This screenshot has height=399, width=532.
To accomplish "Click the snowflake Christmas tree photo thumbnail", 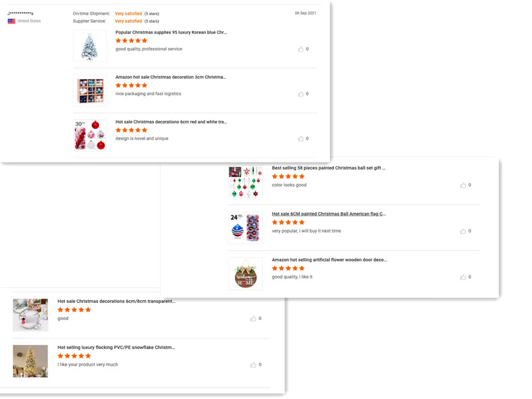I will (30, 361).
